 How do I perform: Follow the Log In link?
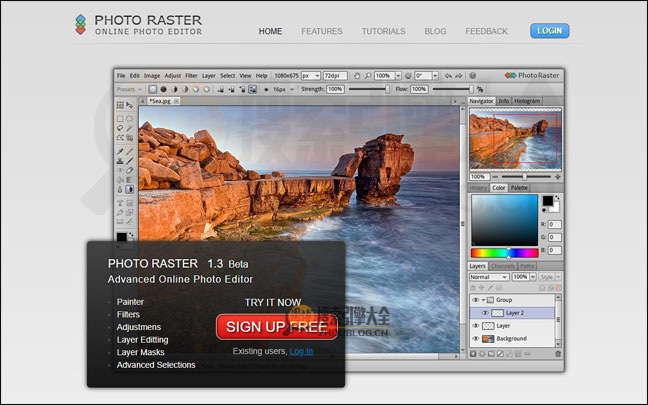(x=301, y=351)
